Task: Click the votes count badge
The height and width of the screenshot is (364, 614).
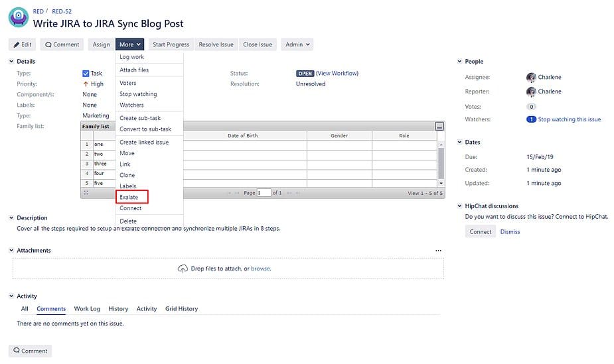Action: tap(532, 107)
